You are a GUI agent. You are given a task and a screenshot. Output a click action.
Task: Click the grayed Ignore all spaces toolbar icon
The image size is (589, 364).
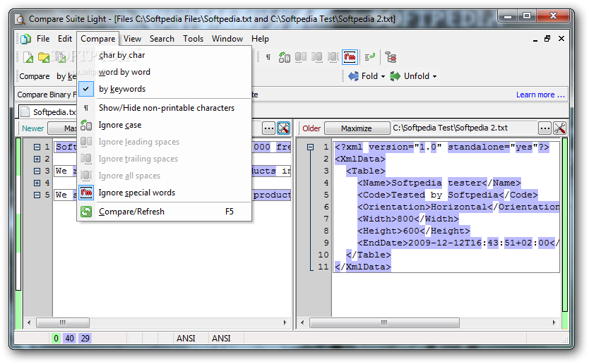(333, 57)
